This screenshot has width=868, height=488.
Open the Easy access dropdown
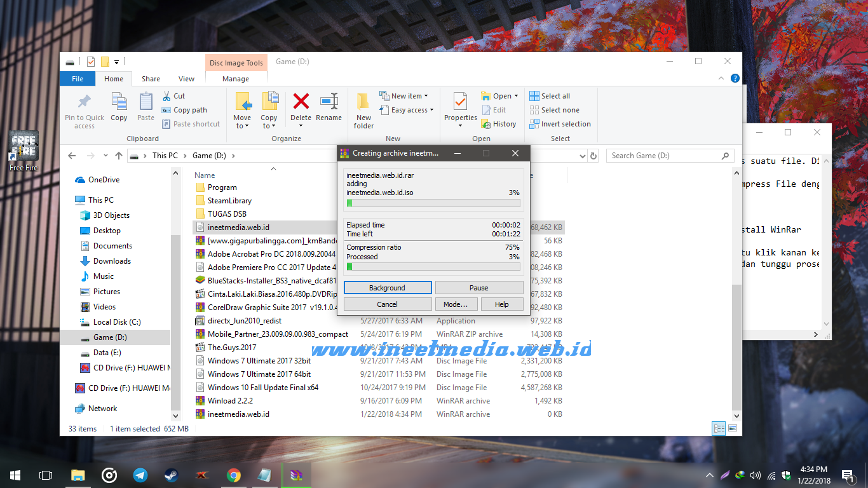(406, 110)
